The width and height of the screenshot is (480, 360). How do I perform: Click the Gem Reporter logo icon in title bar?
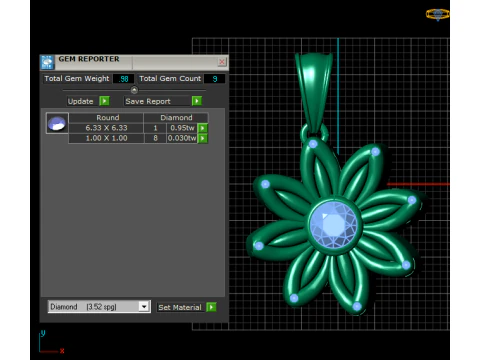(x=47, y=62)
